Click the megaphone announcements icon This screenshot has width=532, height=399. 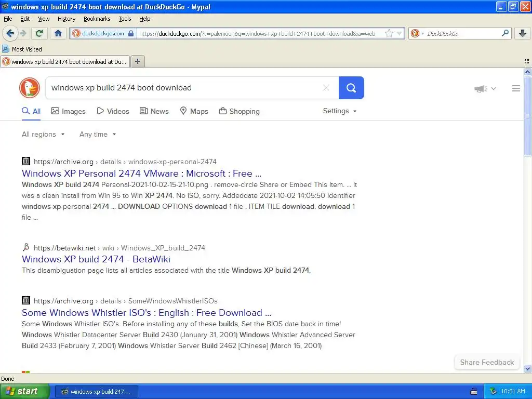tap(481, 89)
